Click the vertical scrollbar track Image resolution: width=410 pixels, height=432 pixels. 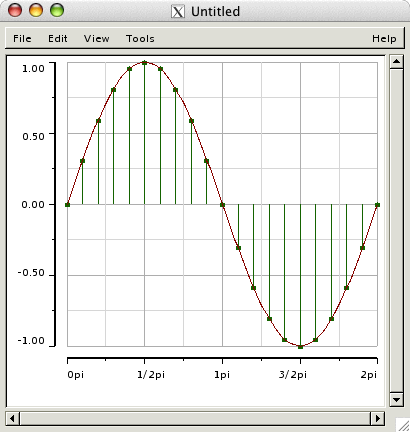pyautogui.click(x=396, y=230)
